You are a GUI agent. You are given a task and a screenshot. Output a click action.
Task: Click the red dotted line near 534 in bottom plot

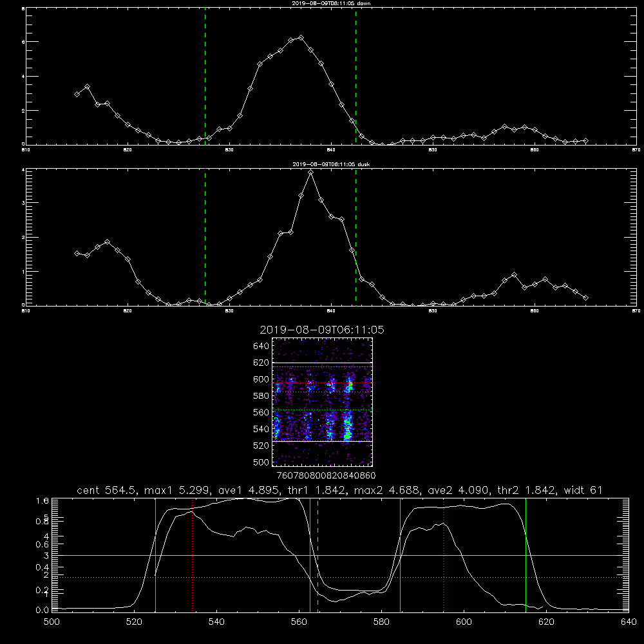pyautogui.click(x=192, y=555)
